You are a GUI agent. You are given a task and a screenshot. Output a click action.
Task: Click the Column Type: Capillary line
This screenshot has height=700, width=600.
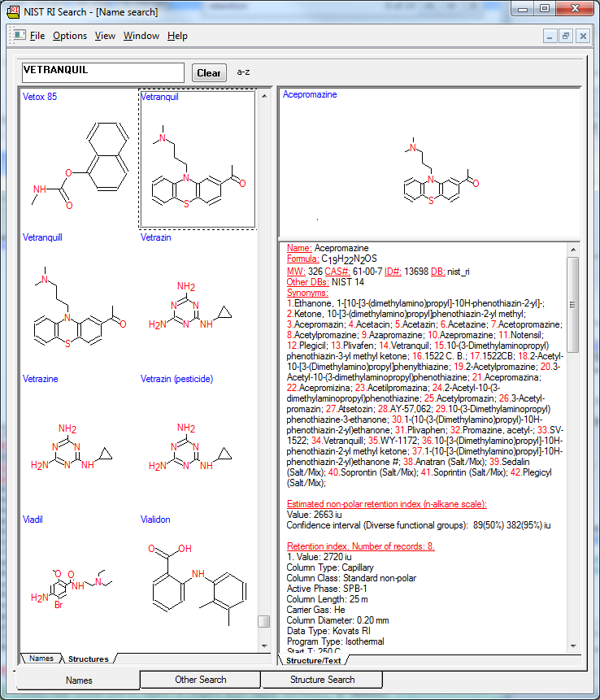[x=330, y=567]
